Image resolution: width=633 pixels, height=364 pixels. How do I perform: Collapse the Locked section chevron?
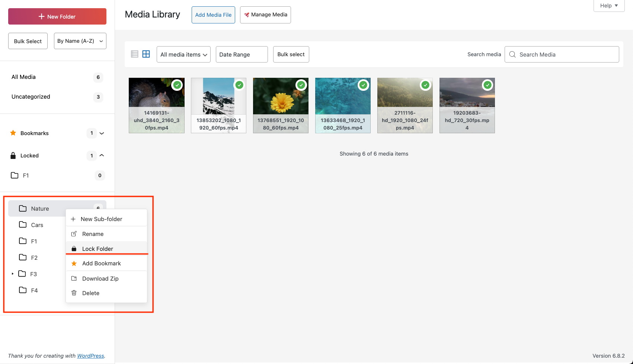(102, 156)
